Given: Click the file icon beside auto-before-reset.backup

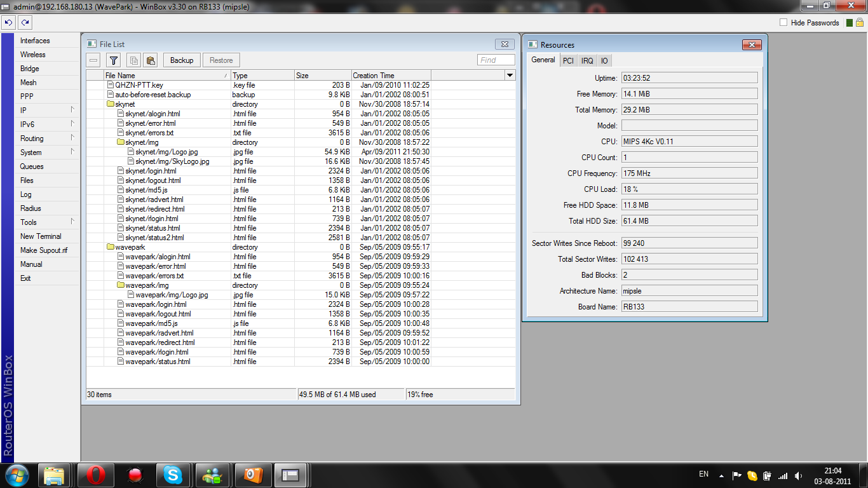Looking at the screenshot, I should pyautogui.click(x=111, y=95).
